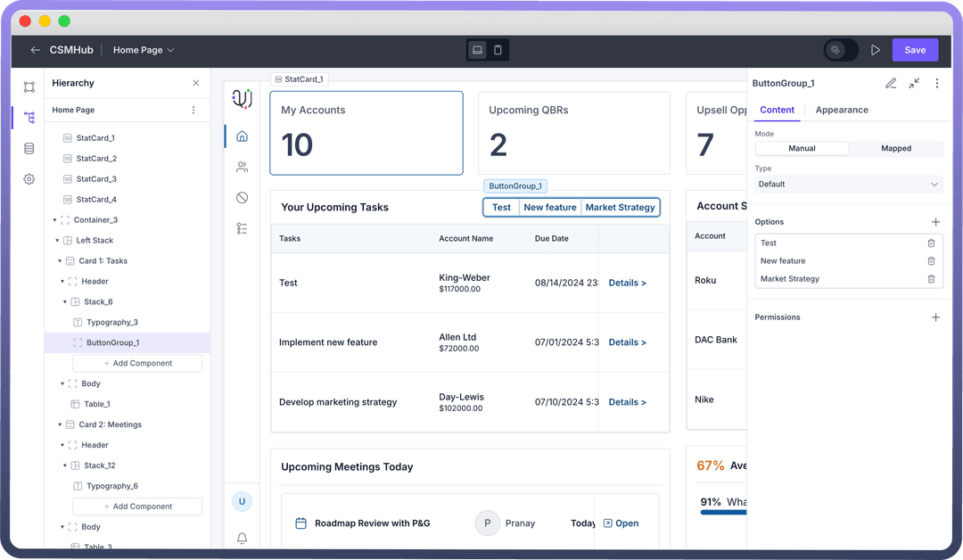
Task: Toggle the dark mode switch
Action: [x=841, y=50]
